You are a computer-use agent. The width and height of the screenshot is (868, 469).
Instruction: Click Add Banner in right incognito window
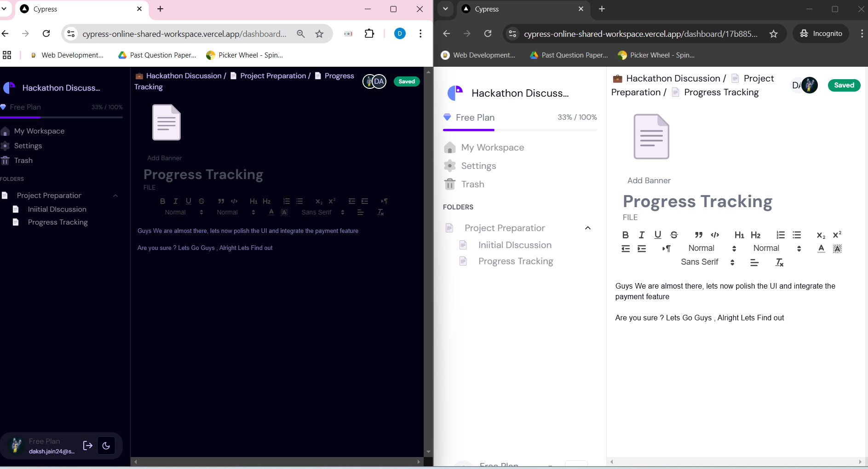[649, 180]
